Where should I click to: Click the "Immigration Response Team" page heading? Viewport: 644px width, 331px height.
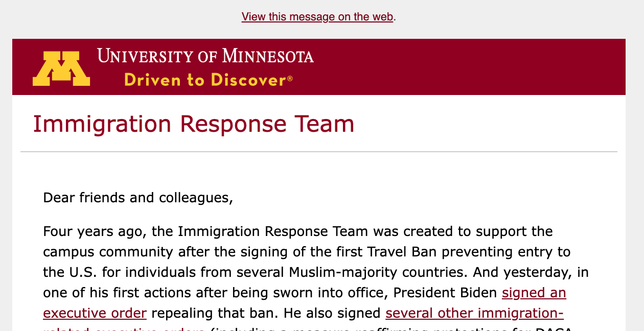(193, 124)
